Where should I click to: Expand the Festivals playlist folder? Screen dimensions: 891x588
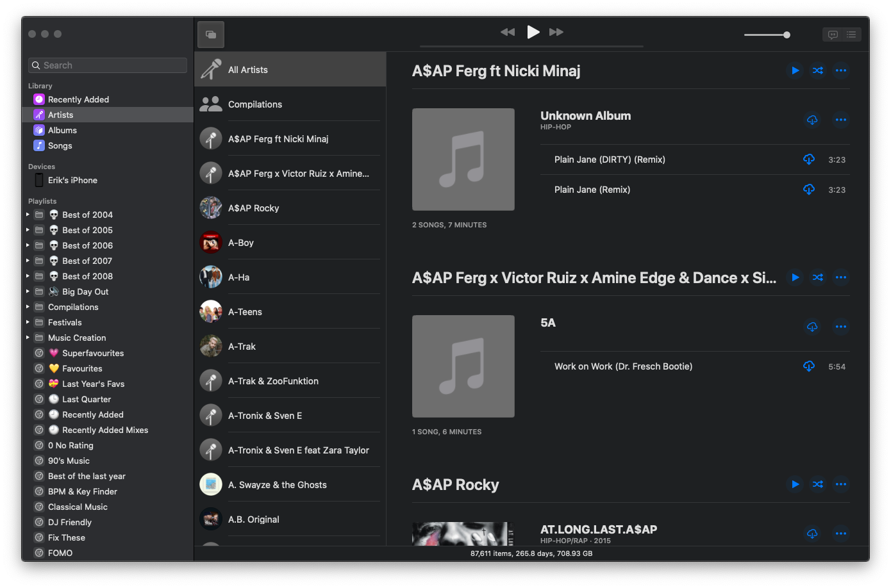click(28, 322)
